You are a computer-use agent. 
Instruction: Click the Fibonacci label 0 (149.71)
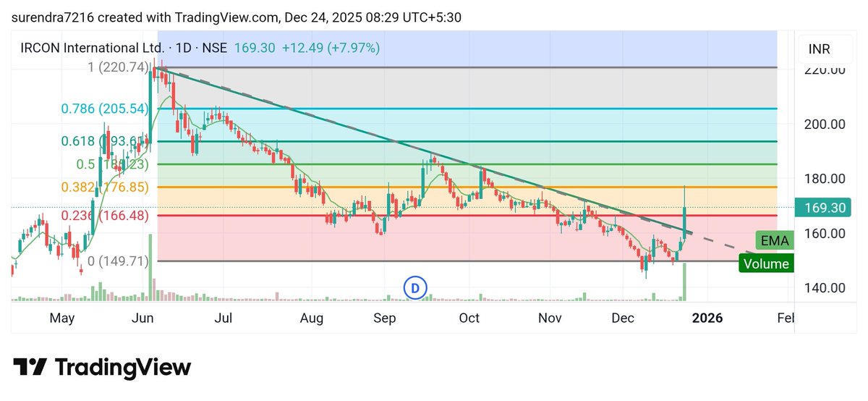coord(118,261)
